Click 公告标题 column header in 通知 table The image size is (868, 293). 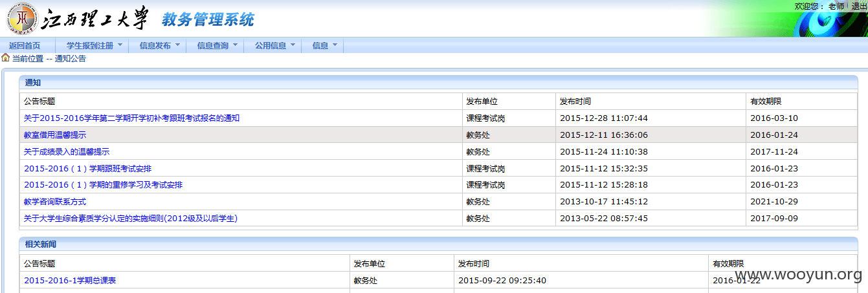tap(39, 102)
